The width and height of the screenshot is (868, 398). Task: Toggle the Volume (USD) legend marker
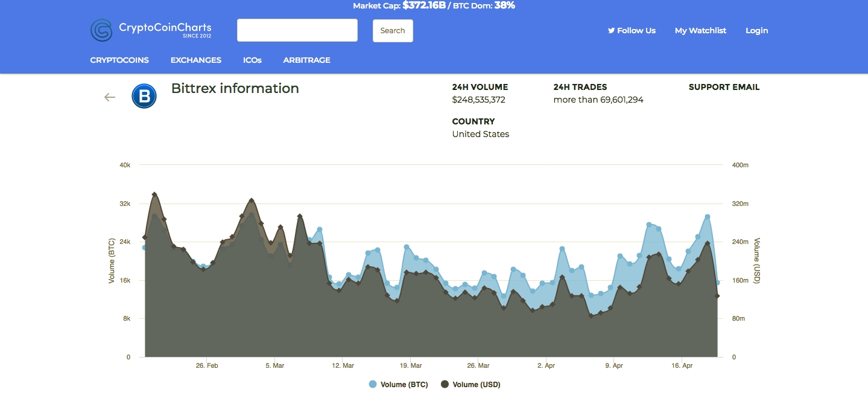445,384
